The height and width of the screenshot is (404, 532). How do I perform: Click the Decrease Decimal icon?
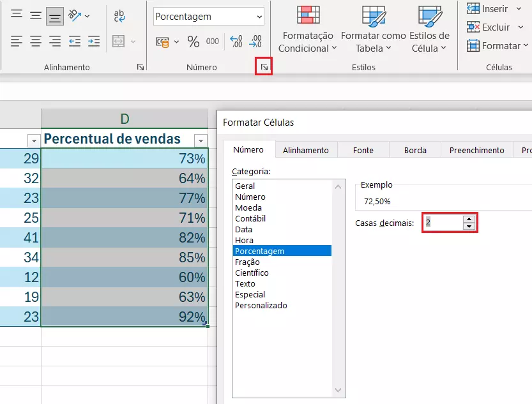tap(255, 42)
